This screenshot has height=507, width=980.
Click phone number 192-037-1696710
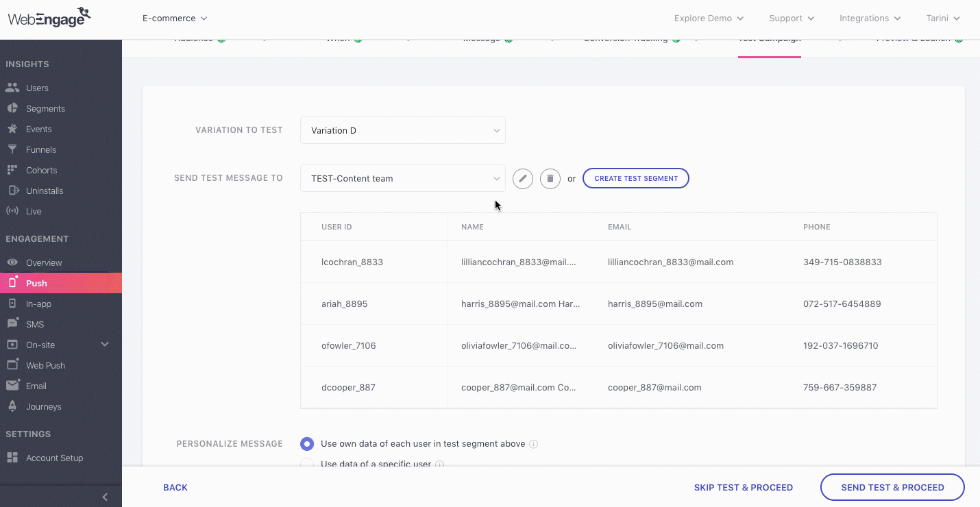point(840,345)
